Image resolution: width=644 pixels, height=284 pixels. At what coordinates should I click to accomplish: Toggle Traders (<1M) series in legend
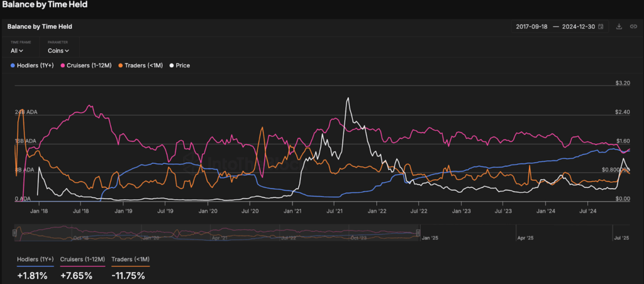(140, 65)
